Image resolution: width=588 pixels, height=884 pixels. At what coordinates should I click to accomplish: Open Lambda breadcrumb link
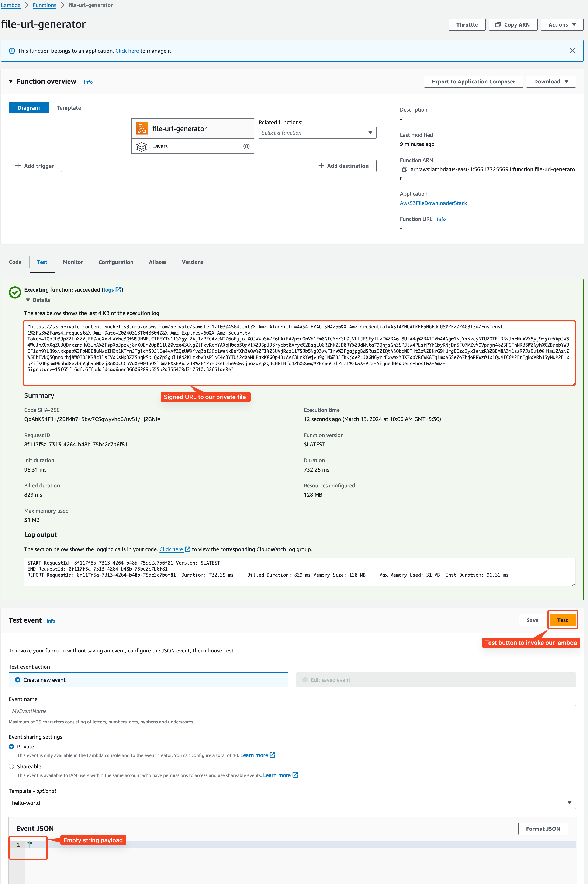[x=10, y=5]
